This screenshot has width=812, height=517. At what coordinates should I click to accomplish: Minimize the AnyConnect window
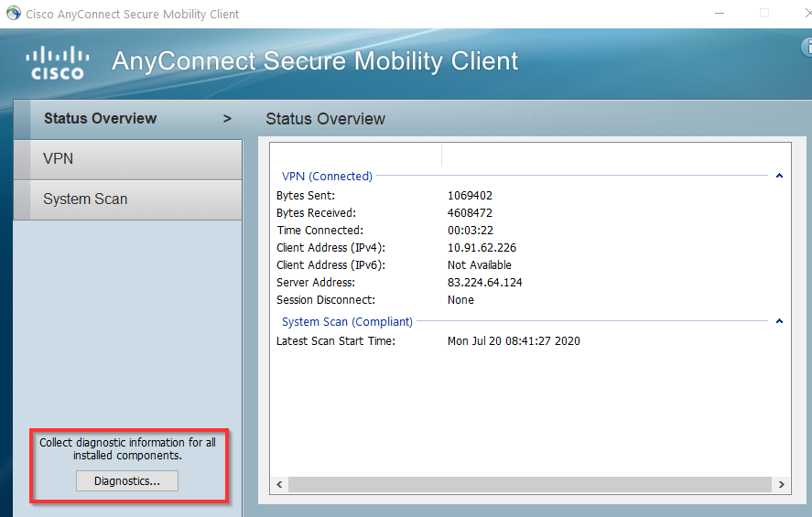tap(720, 13)
